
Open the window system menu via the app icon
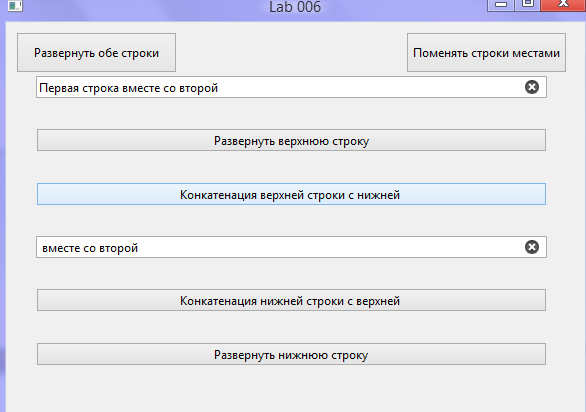pyautogui.click(x=15, y=6)
